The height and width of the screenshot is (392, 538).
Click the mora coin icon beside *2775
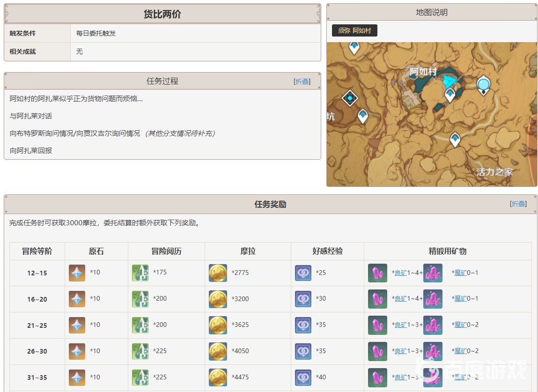218,273
